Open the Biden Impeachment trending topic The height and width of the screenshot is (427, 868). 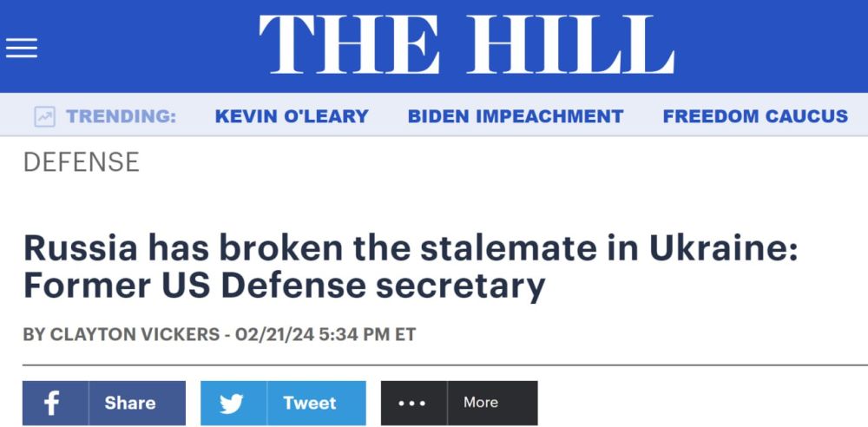[x=516, y=116]
